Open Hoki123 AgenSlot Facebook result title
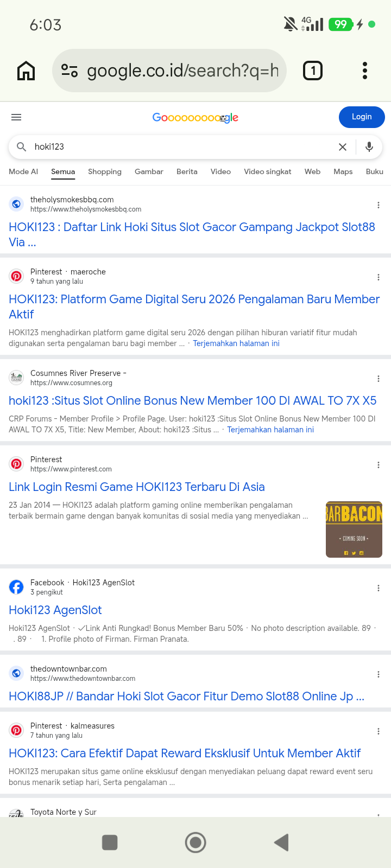Viewport: 391px width, 868px height. 55,610
